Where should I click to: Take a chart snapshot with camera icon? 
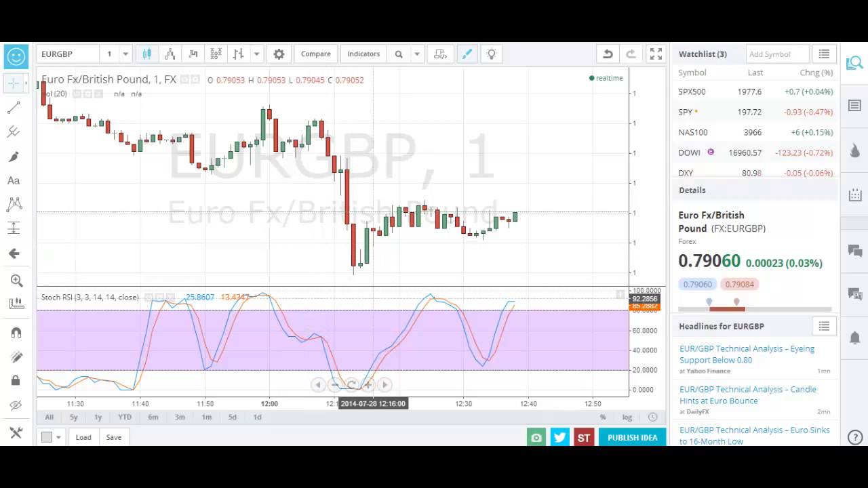pyautogui.click(x=536, y=437)
